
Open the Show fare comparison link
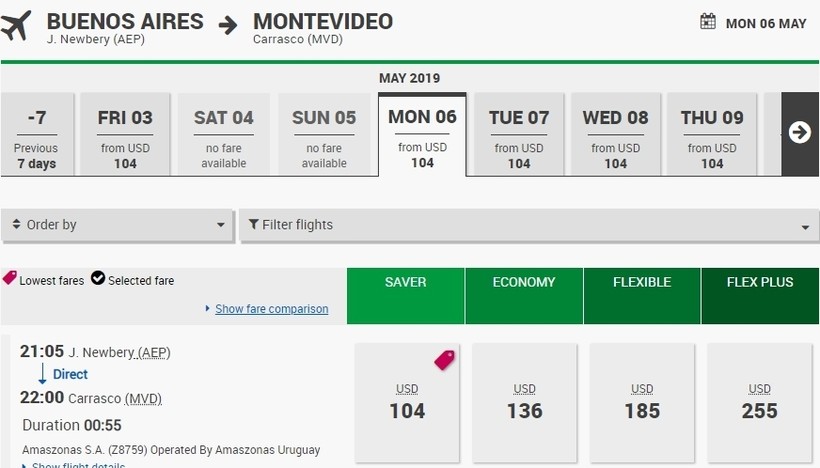[x=271, y=309]
